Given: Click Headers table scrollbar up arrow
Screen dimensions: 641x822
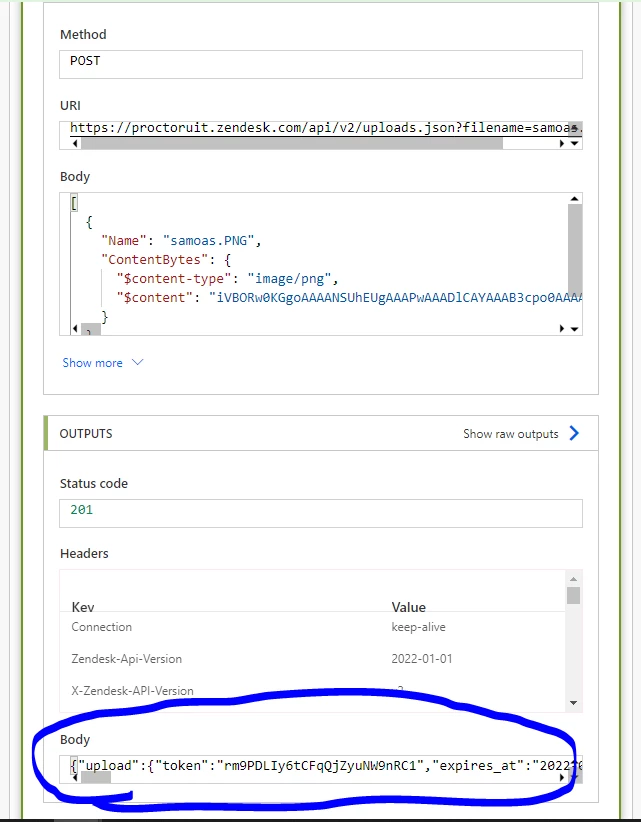Looking at the screenshot, I should point(573,579).
